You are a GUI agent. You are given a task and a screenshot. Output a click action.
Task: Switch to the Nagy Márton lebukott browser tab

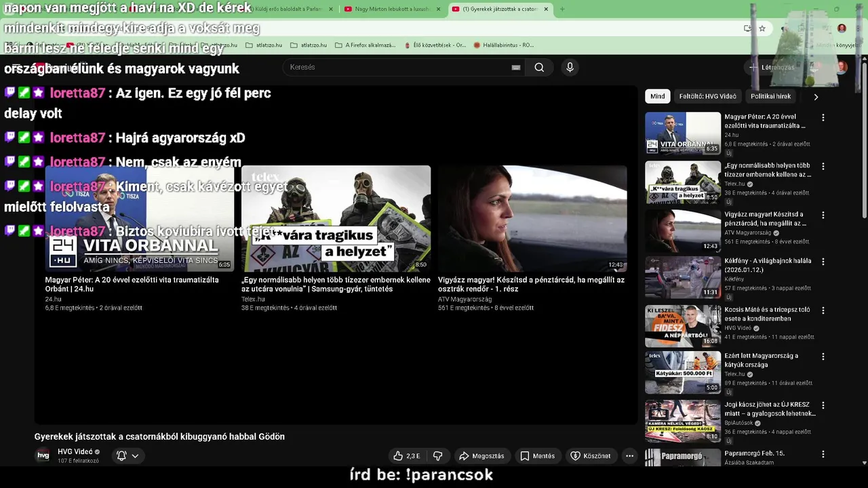click(x=392, y=9)
